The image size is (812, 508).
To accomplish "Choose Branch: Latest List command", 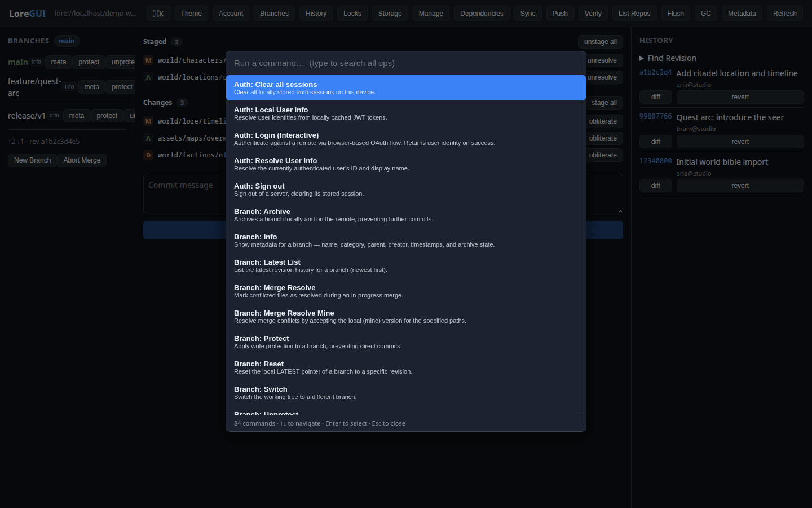I will tap(406, 266).
